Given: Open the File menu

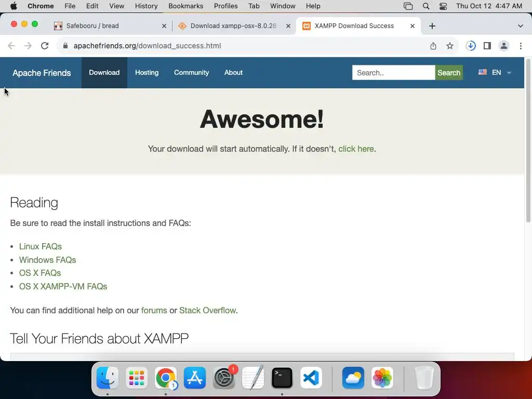Looking at the screenshot, I should (70, 6).
